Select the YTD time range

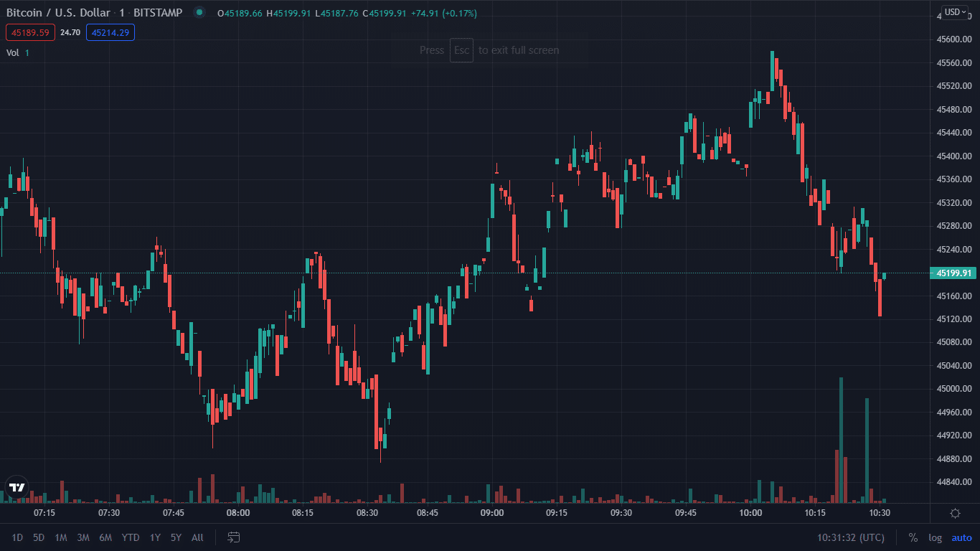click(131, 537)
